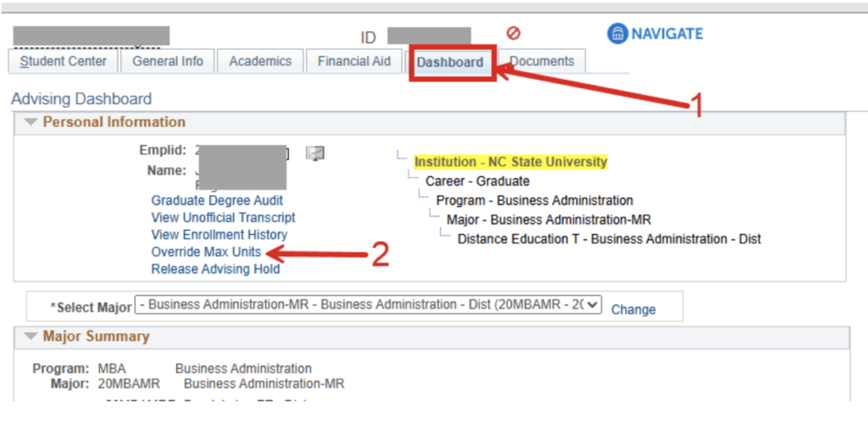Viewport: 868px width, 429px height.
Task: Open the chart icon beside Emplid
Action: (315, 153)
